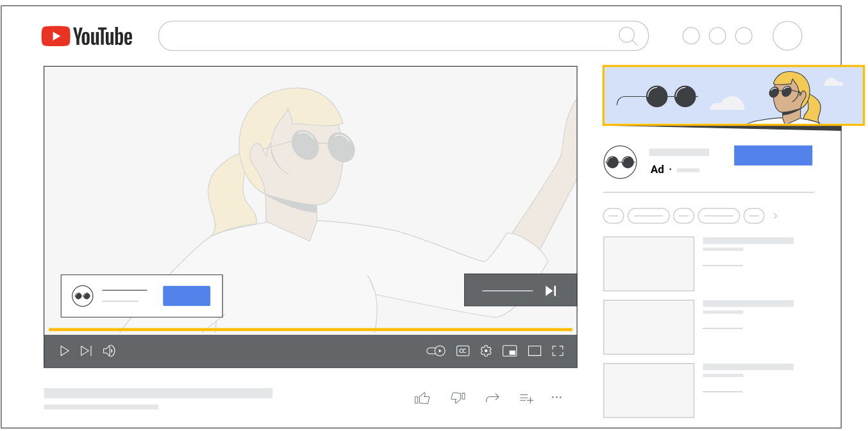Enter fullscreen with the corner-brackets icon
The width and height of the screenshot is (868, 431).
point(558,351)
